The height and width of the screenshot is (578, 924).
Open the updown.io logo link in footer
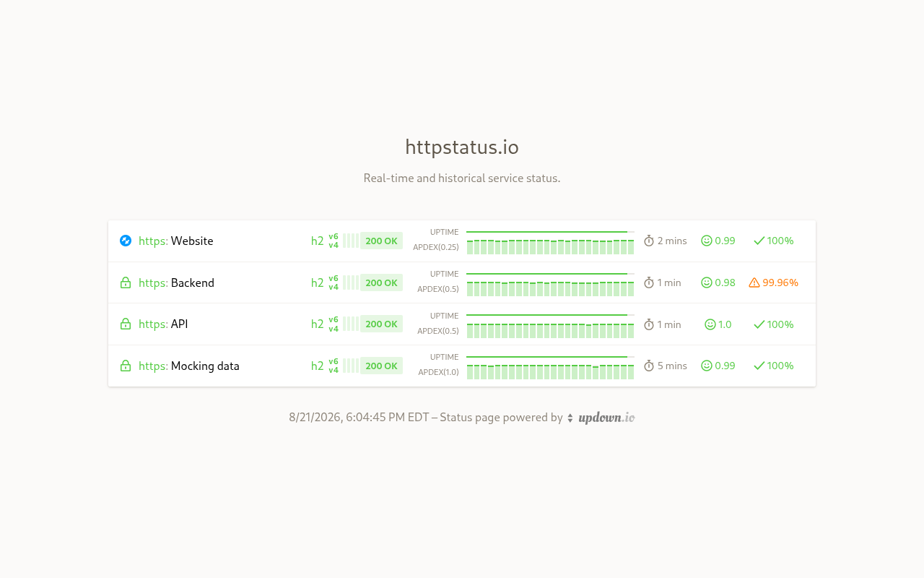[606, 418]
